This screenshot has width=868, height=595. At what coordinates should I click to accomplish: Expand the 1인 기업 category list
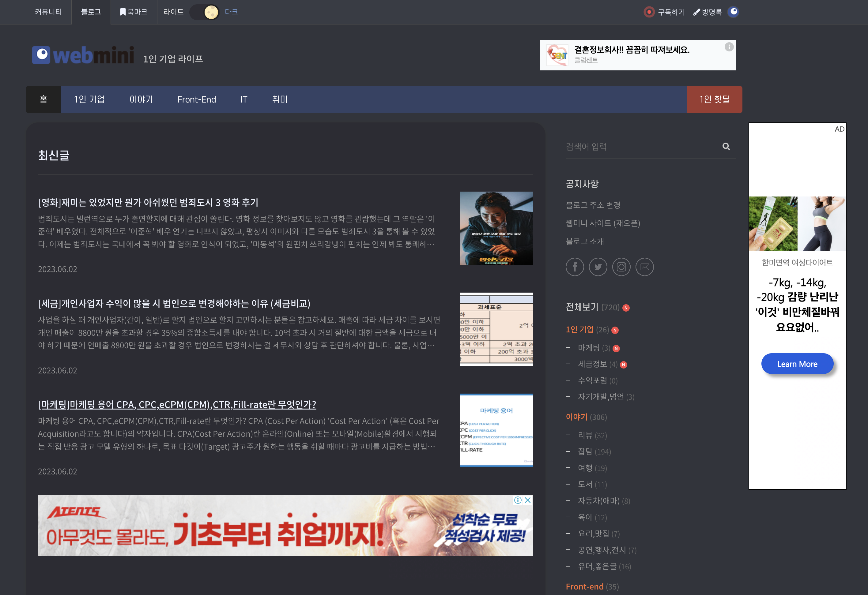tap(581, 330)
